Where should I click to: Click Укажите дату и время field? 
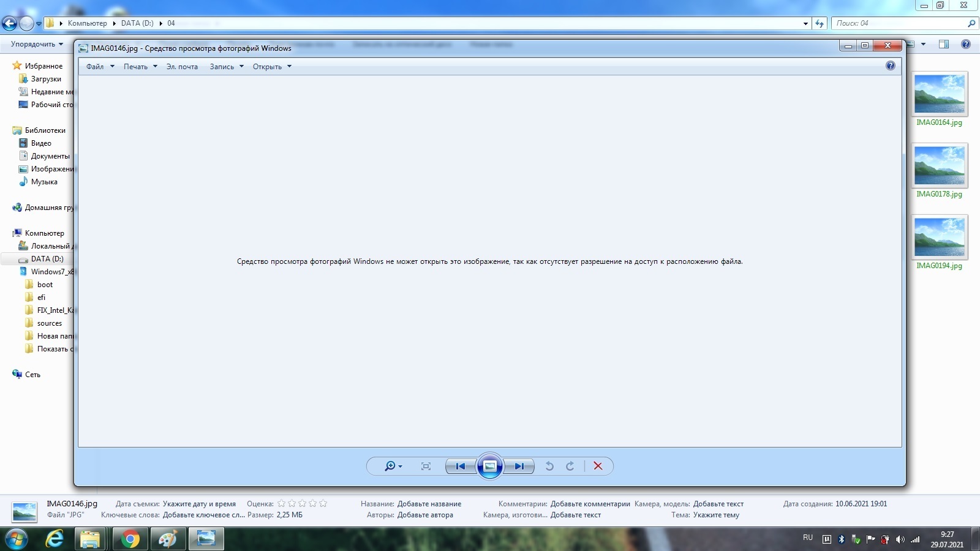199,504
